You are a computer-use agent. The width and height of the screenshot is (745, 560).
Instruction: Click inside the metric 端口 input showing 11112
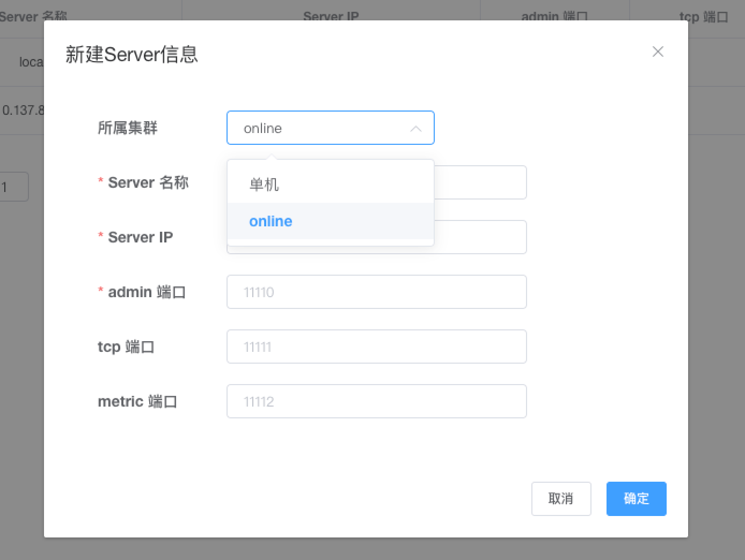(376, 401)
